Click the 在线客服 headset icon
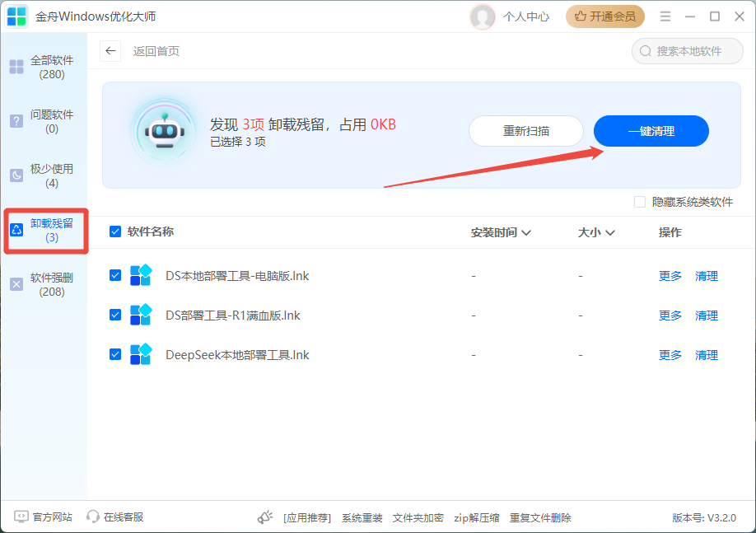The height and width of the screenshot is (533, 756). coord(92,517)
